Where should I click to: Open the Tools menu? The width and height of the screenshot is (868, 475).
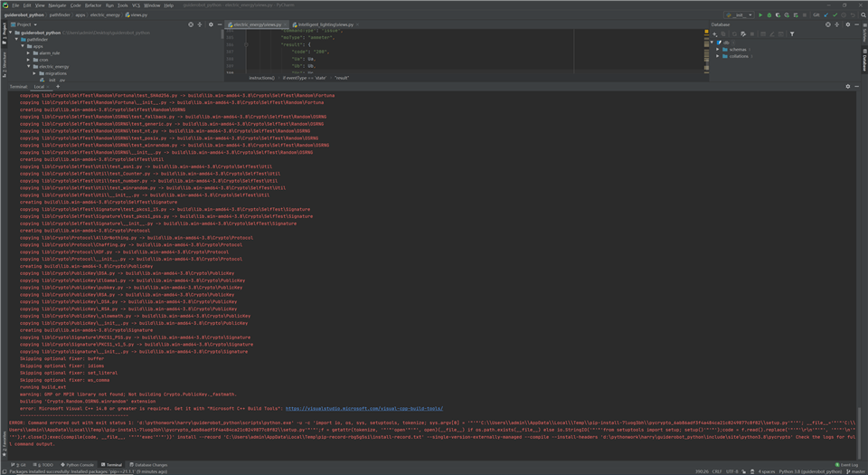pos(122,5)
